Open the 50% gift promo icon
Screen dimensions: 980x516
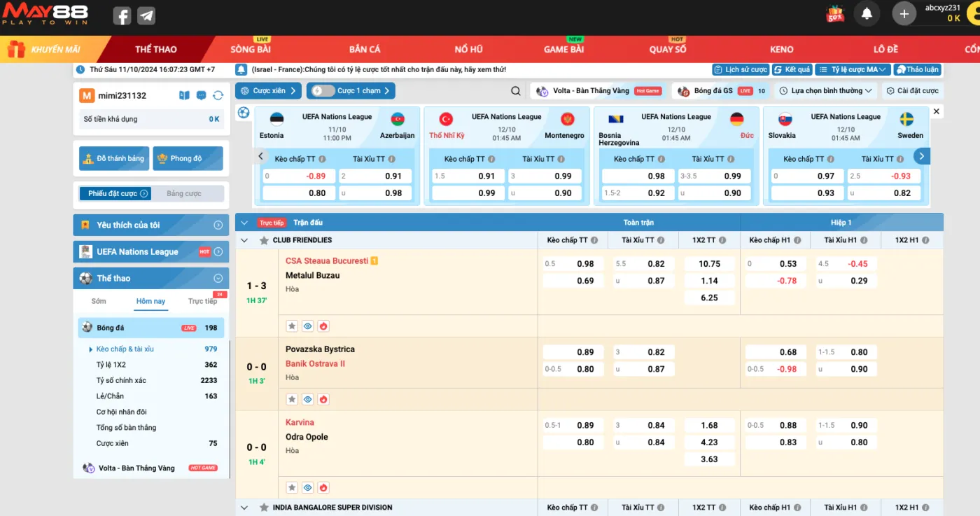pyautogui.click(x=835, y=13)
